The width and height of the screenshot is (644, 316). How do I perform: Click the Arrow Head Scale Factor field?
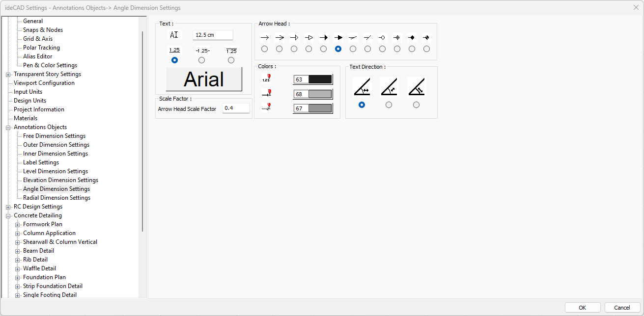(x=236, y=108)
